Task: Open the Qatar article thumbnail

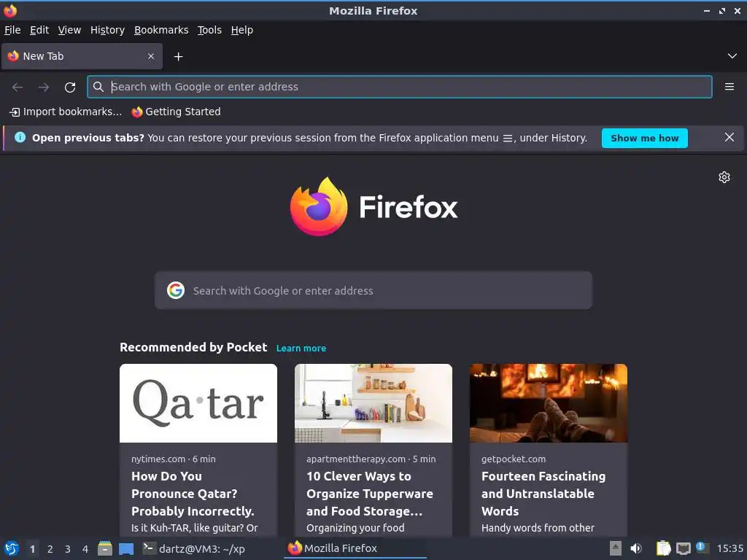Action: 198,403
